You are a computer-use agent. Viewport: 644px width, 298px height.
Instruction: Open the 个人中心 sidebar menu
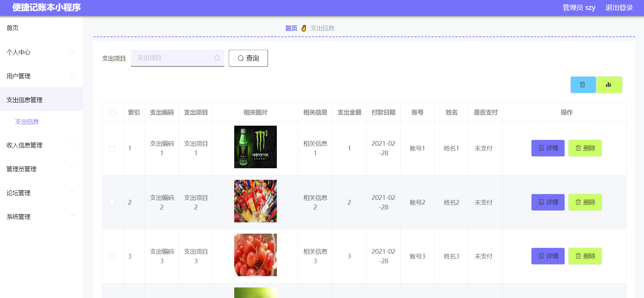pyautogui.click(x=42, y=52)
